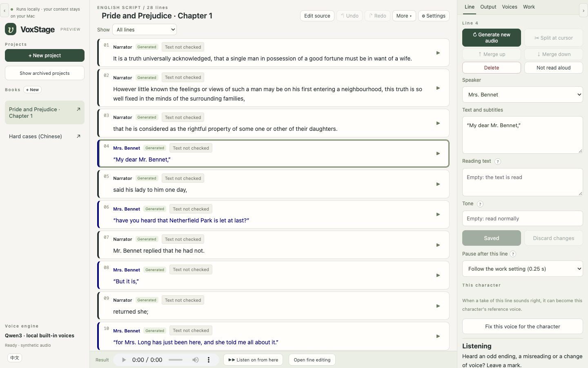Image resolution: width=588 pixels, height=368 pixels.
Task: Open the Result player three-dot menu
Action: click(209, 360)
